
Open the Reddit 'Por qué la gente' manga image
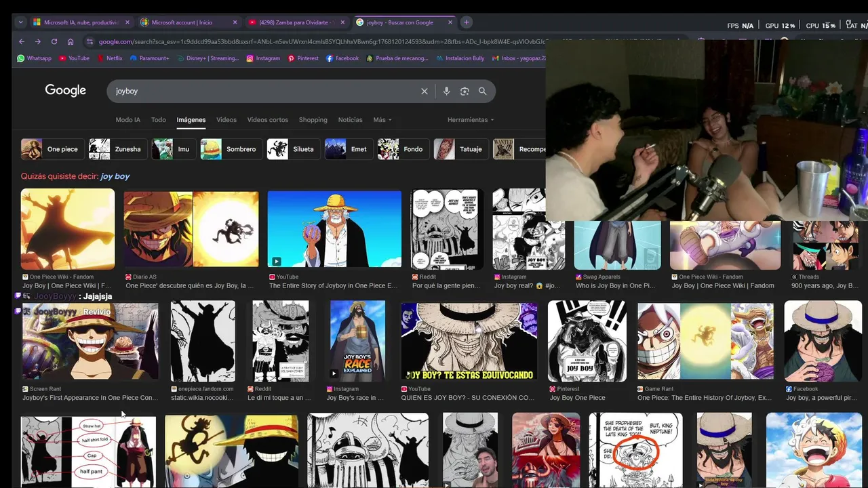447,229
